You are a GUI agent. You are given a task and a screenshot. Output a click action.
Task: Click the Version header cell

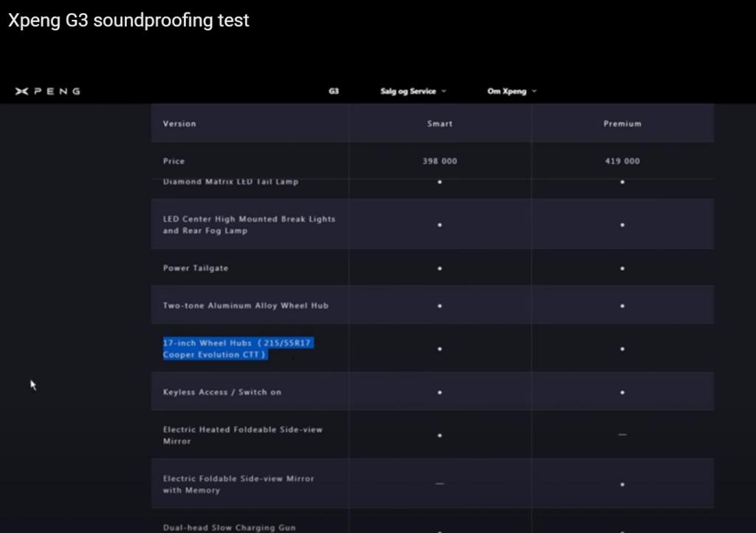[x=250, y=123]
